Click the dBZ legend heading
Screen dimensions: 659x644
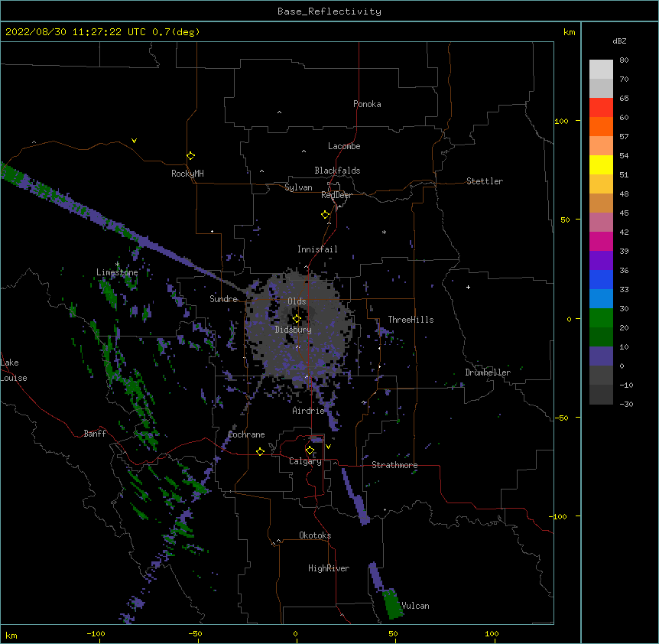pyautogui.click(x=619, y=41)
